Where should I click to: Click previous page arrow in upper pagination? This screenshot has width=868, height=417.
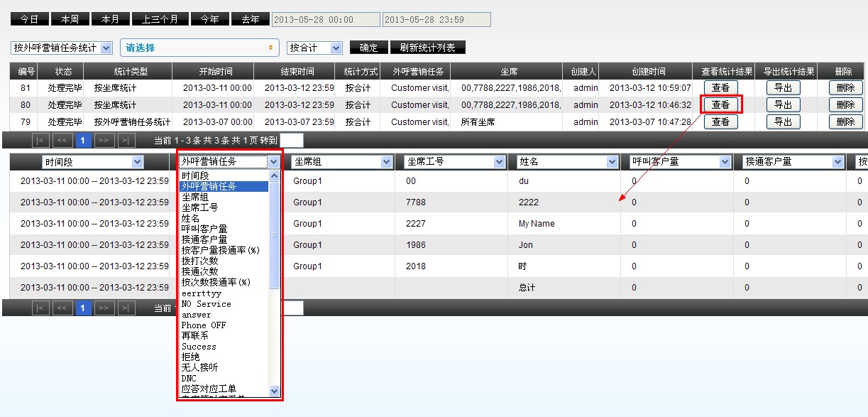(62, 141)
